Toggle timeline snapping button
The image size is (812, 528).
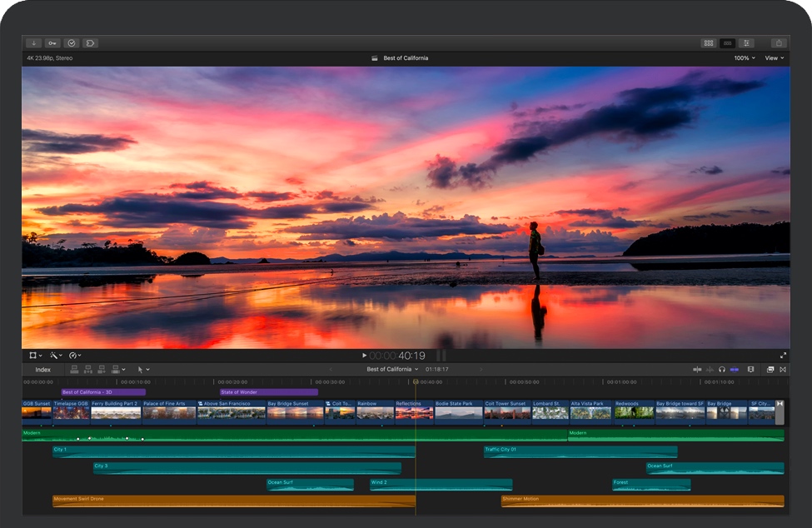pos(734,369)
